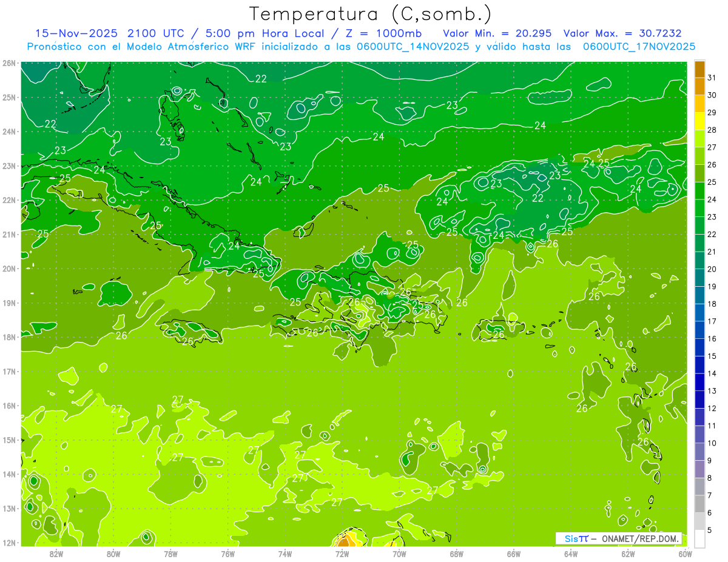Click the 'Sisπ – ONAMET/REP.DOM.' logo box

[x=619, y=538]
